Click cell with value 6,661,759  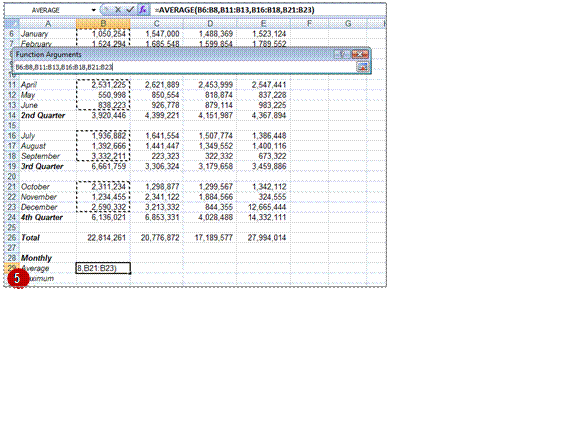[103, 166]
